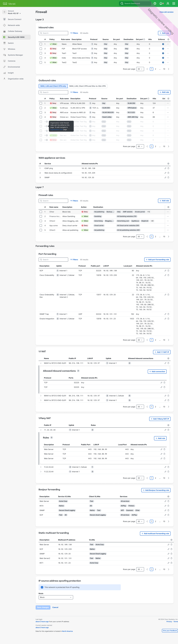Screen dimensions: 178x644
Task: Select the News inbound rule checkbox
Action: coord(41,44)
